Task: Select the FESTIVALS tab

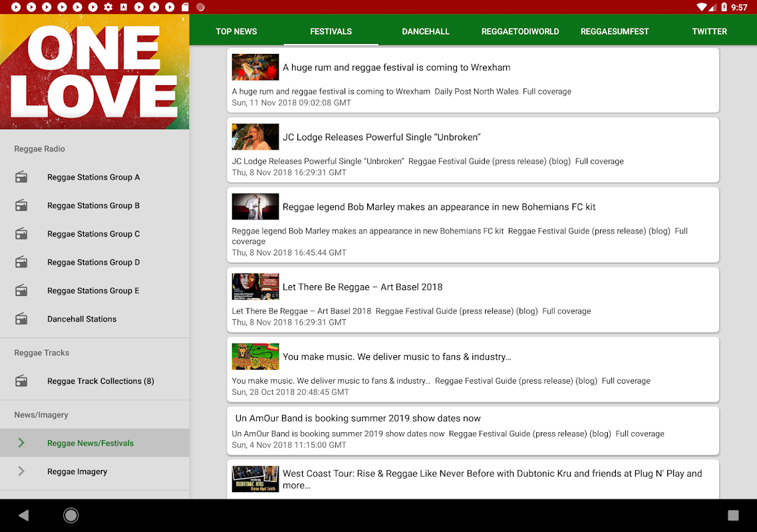Action: pyautogui.click(x=331, y=31)
